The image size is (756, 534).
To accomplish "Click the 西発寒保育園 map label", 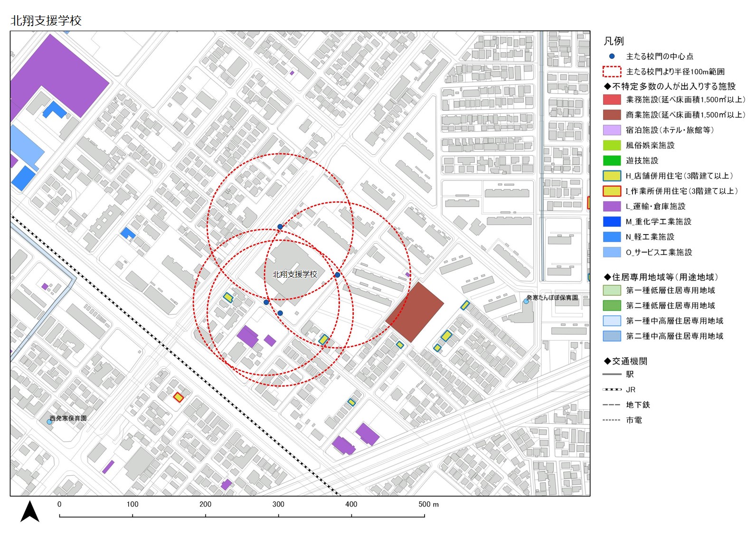I will [x=68, y=418].
